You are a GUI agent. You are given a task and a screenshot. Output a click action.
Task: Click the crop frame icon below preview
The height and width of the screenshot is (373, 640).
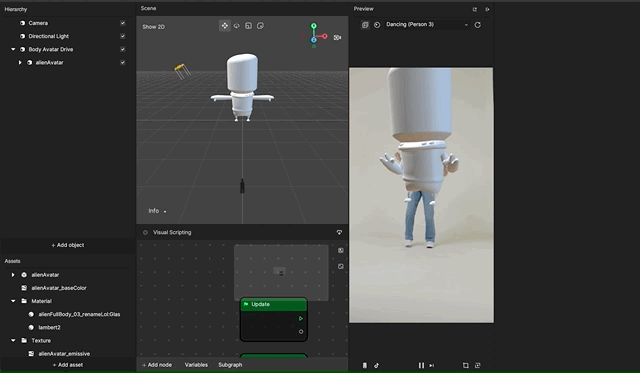pos(466,365)
